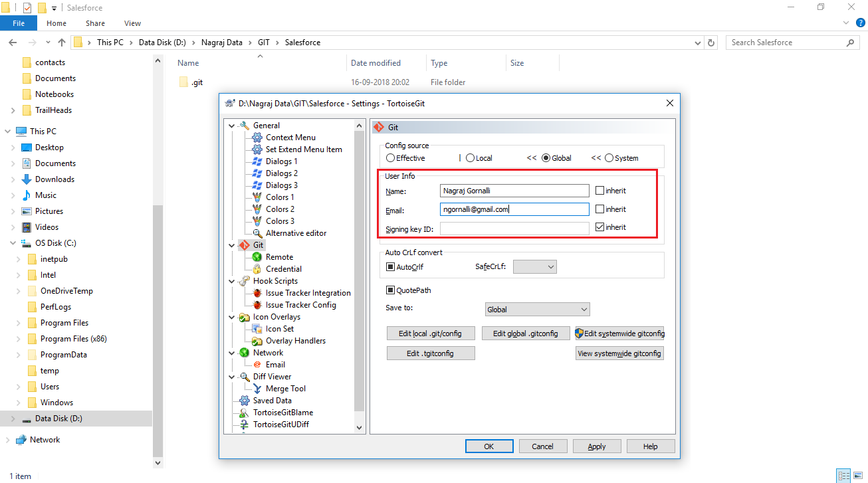Collapse the Network node in the settings tree
The width and height of the screenshot is (868, 483).
point(231,353)
